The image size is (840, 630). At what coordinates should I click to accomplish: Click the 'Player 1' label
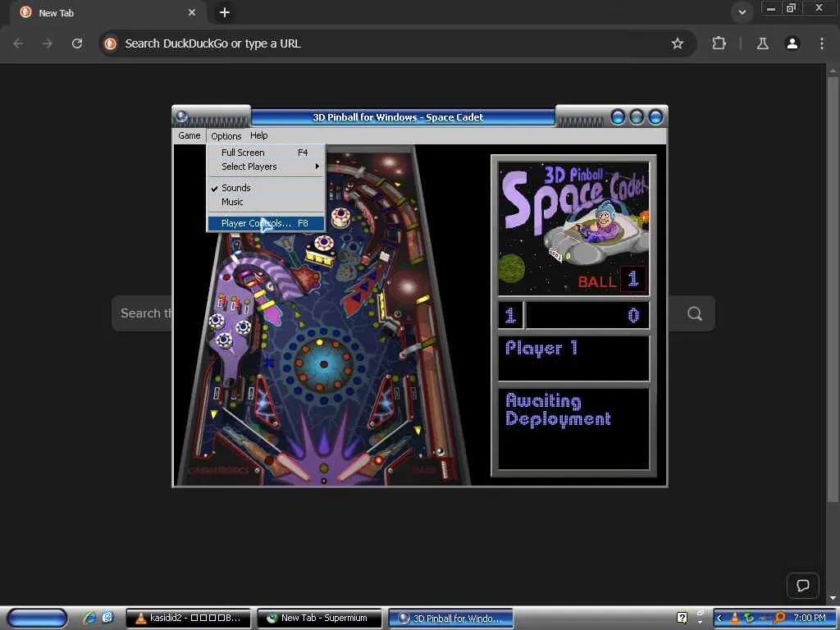(541, 348)
